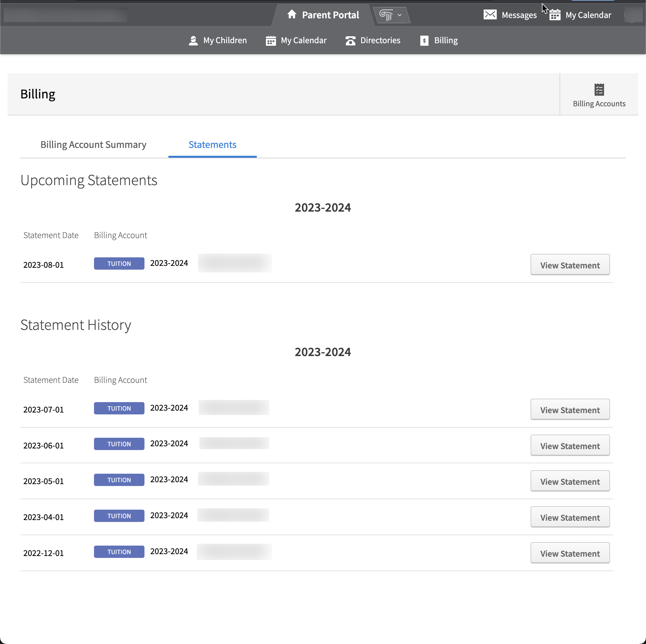Click TUITION badge in 2023-05-01 row
The image size is (646, 644).
click(x=119, y=480)
